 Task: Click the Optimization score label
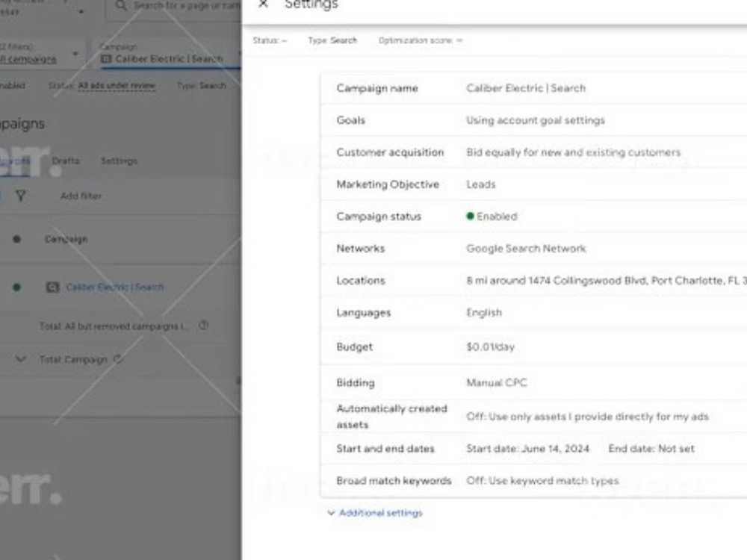coord(420,40)
